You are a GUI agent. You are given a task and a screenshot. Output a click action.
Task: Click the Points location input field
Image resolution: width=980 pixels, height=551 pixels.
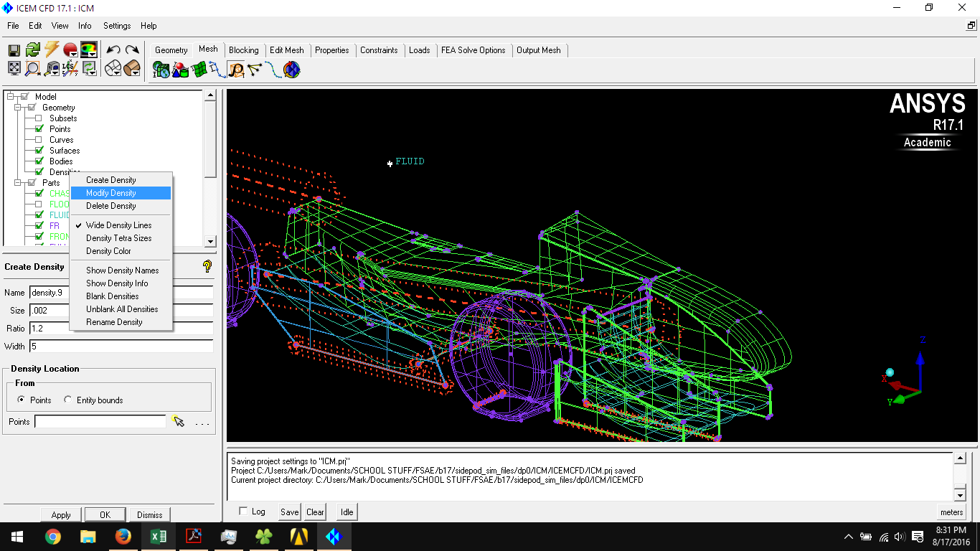tap(100, 422)
